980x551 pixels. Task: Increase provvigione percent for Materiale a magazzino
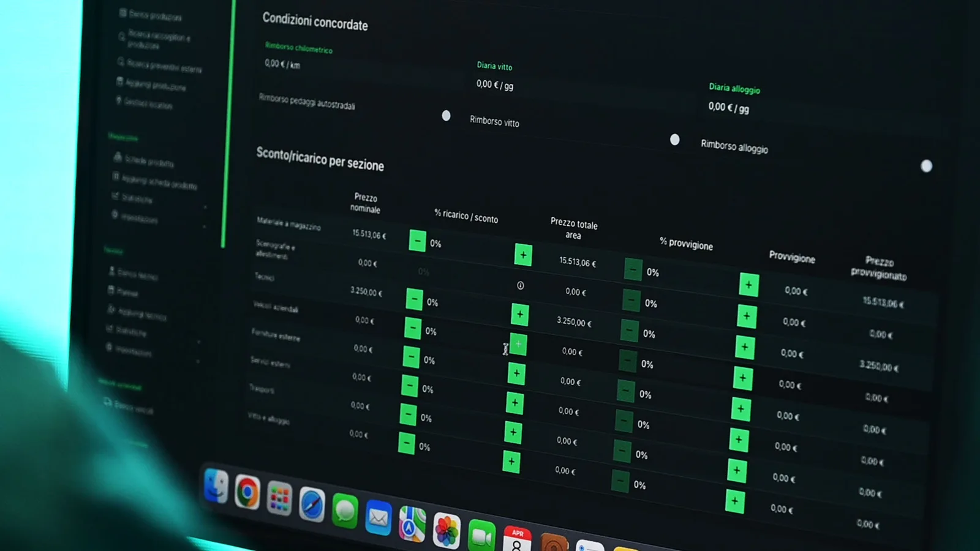(x=749, y=285)
